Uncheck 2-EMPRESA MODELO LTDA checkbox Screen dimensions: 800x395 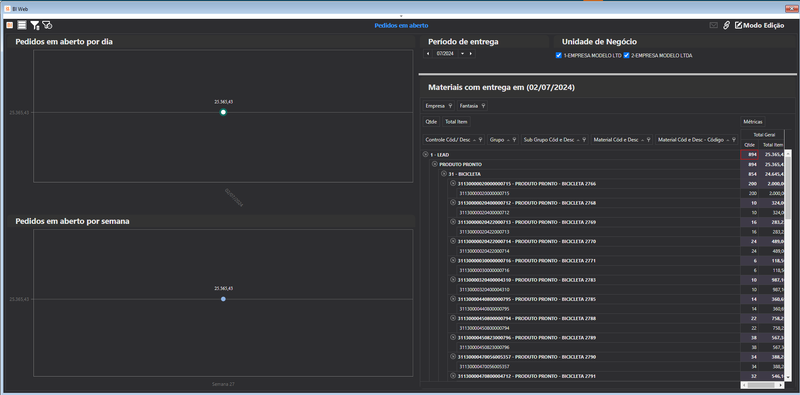pyautogui.click(x=627, y=55)
